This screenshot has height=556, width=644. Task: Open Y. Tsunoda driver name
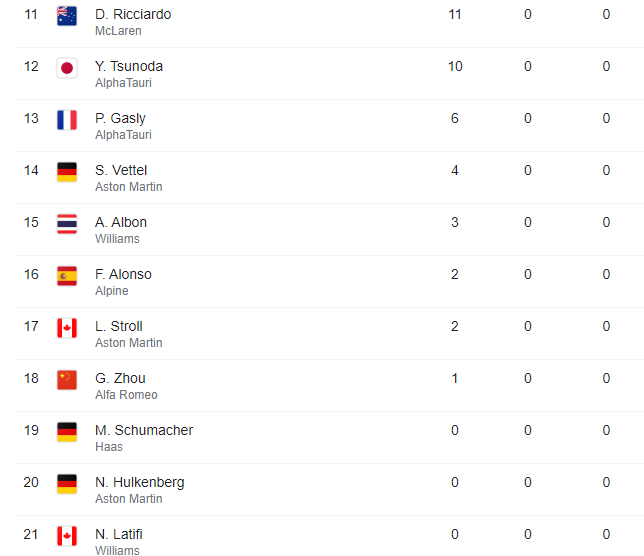click(129, 66)
